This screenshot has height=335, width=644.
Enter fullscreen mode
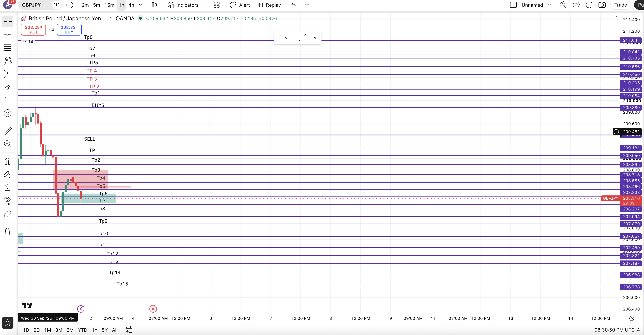click(x=589, y=5)
